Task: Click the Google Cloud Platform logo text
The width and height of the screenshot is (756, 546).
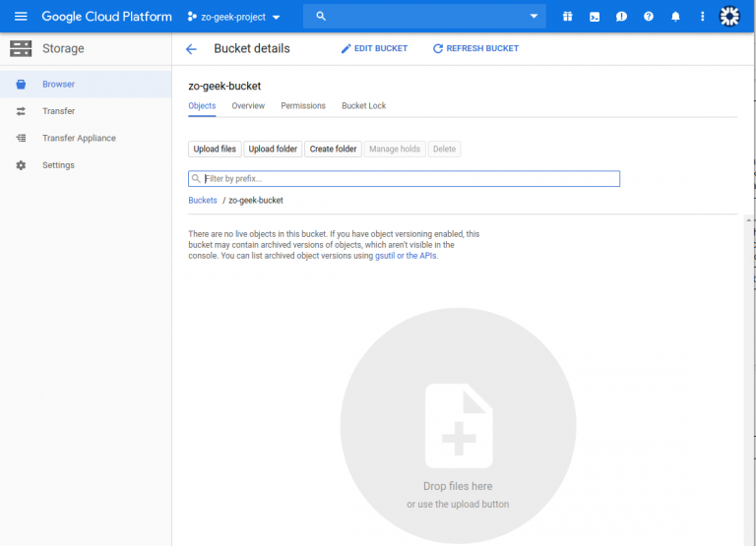Action: (x=106, y=17)
